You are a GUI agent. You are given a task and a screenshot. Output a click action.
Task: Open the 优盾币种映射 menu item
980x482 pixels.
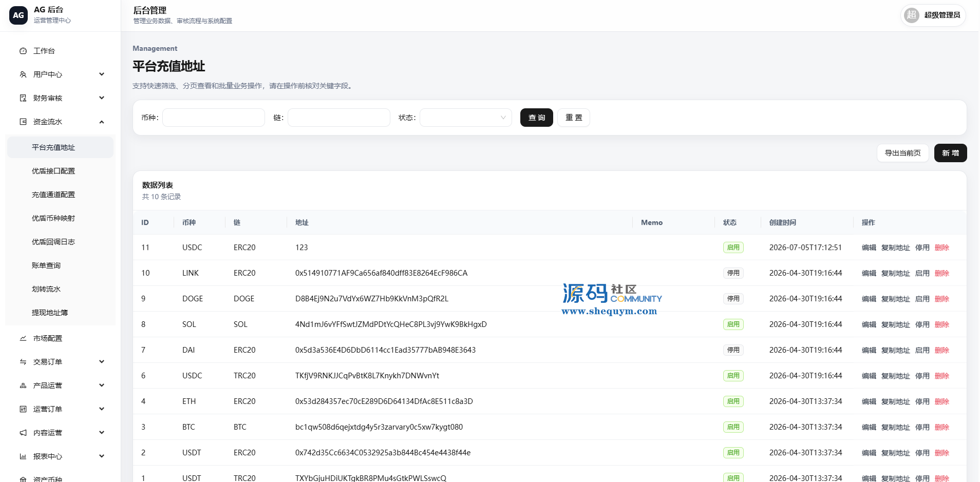(60, 218)
